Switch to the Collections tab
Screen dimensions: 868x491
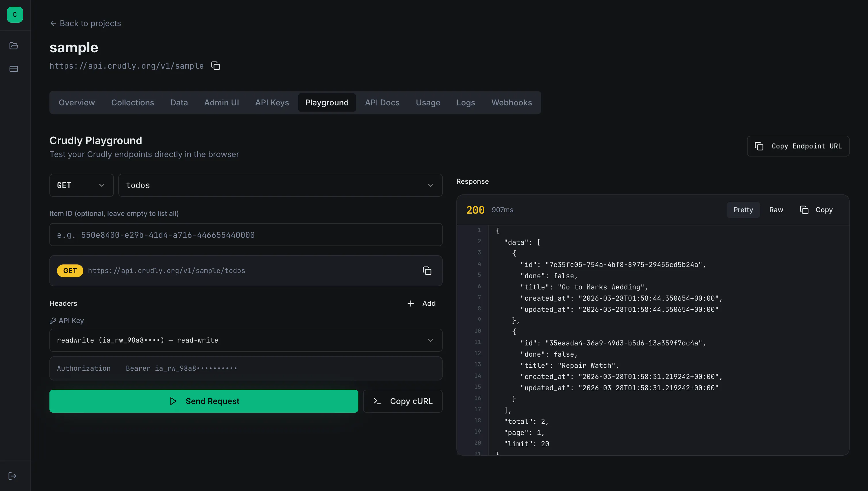(x=132, y=103)
